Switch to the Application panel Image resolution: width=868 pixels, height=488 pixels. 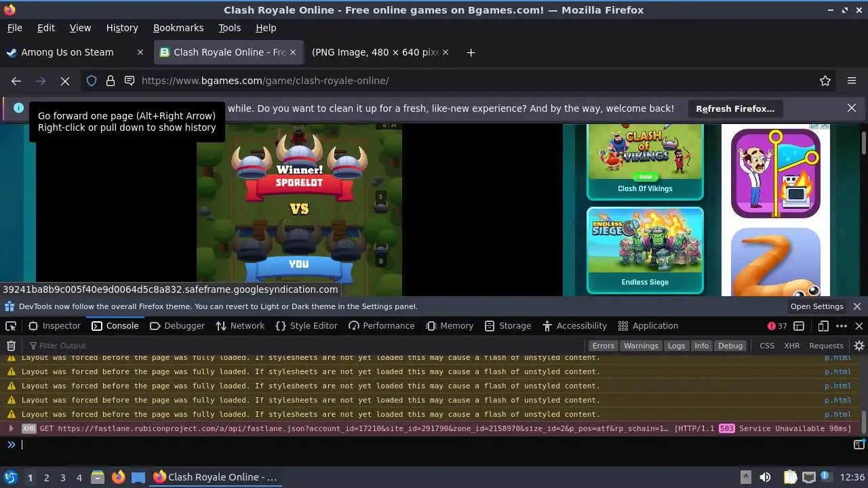pyautogui.click(x=648, y=326)
